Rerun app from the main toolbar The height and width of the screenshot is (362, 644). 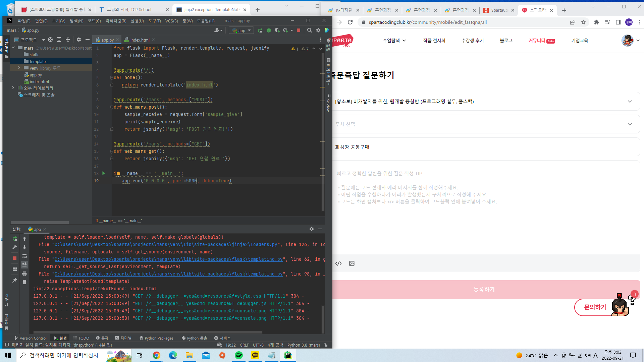[x=260, y=31]
